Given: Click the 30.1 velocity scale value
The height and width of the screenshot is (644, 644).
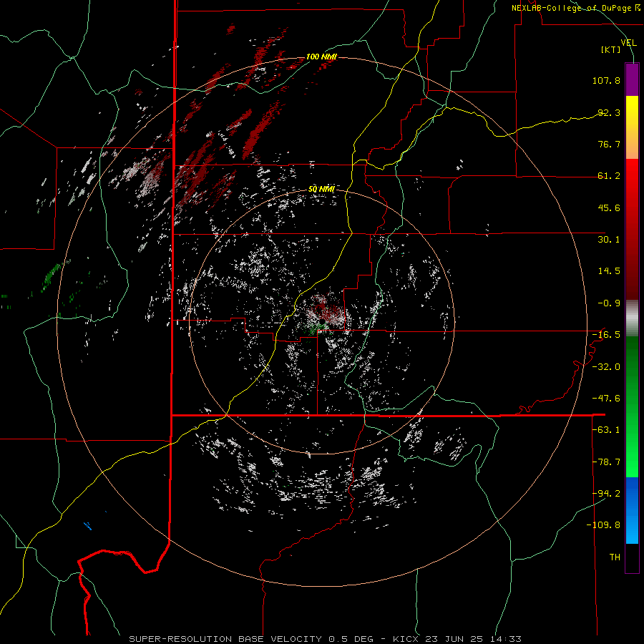Looking at the screenshot, I should click(609, 239).
